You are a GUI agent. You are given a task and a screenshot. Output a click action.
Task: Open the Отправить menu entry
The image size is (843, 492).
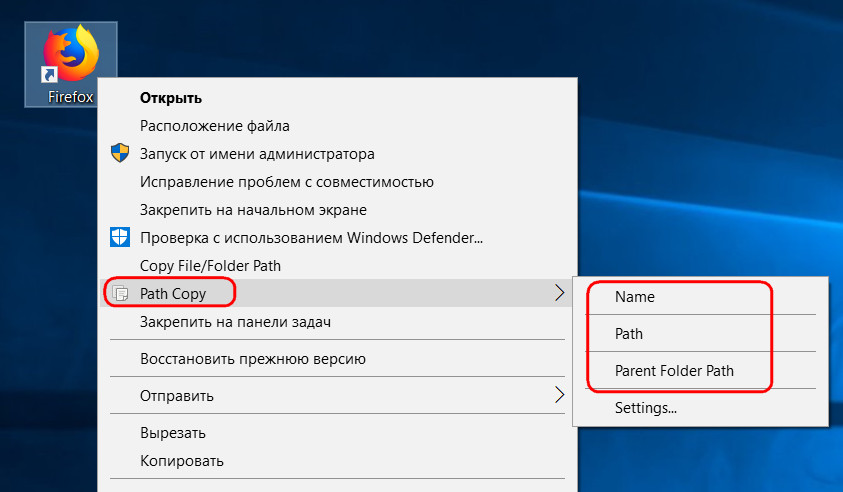point(176,396)
